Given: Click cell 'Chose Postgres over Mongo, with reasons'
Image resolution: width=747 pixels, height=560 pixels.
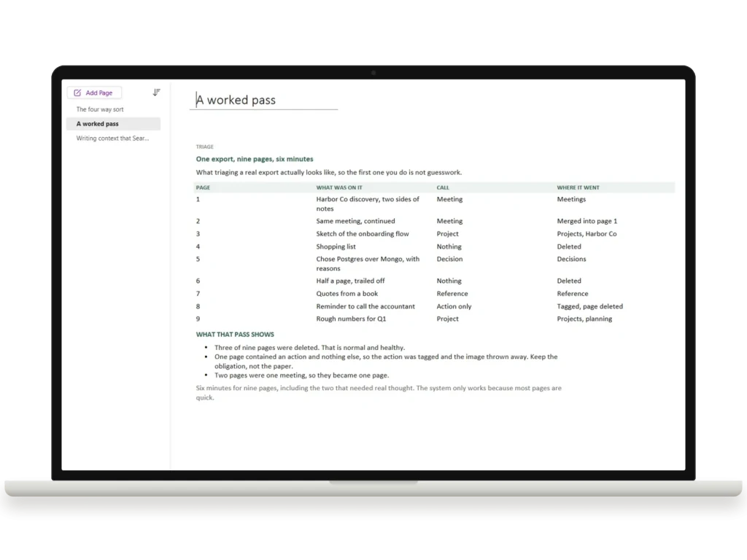Looking at the screenshot, I should coord(368,264).
